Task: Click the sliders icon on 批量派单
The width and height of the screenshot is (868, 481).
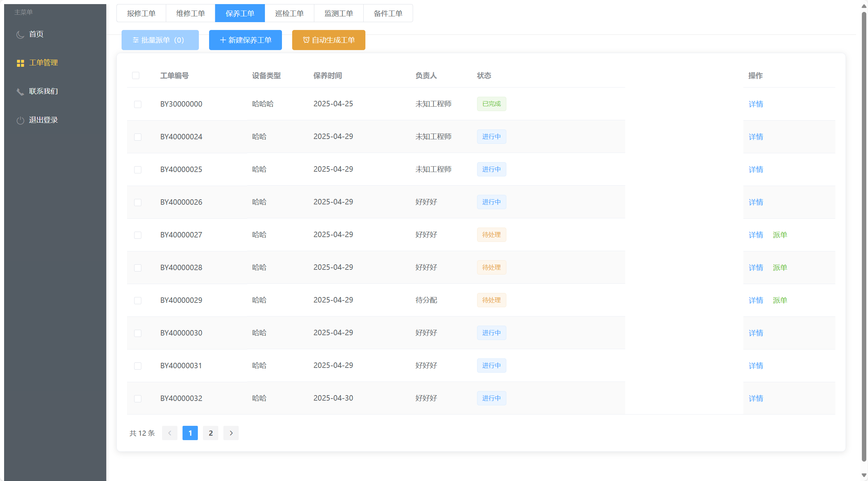Action: (x=136, y=40)
